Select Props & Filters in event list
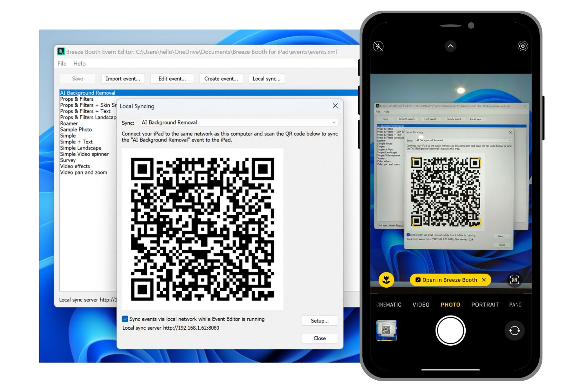588x392 pixels. [77, 99]
